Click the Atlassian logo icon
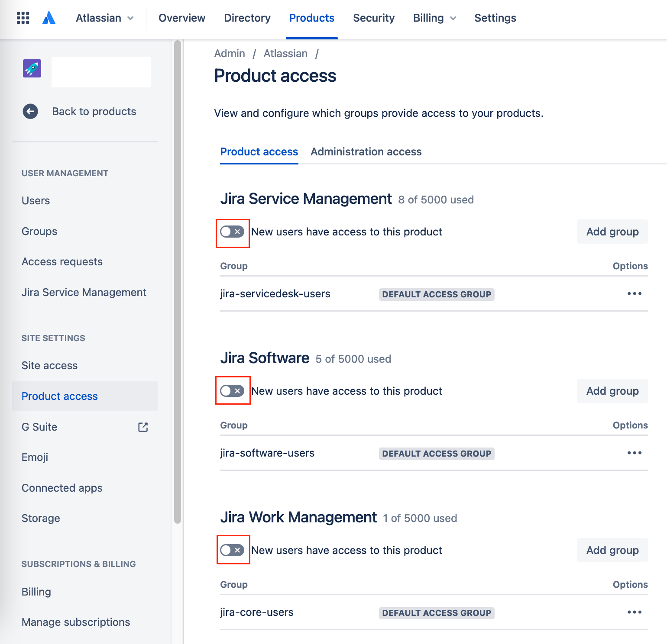 (x=49, y=18)
